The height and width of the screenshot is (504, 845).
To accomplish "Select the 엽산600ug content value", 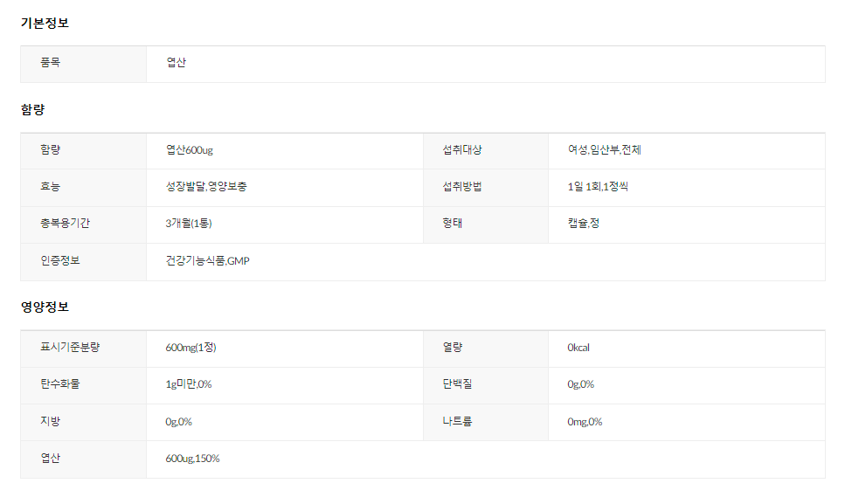I will pyautogui.click(x=190, y=150).
